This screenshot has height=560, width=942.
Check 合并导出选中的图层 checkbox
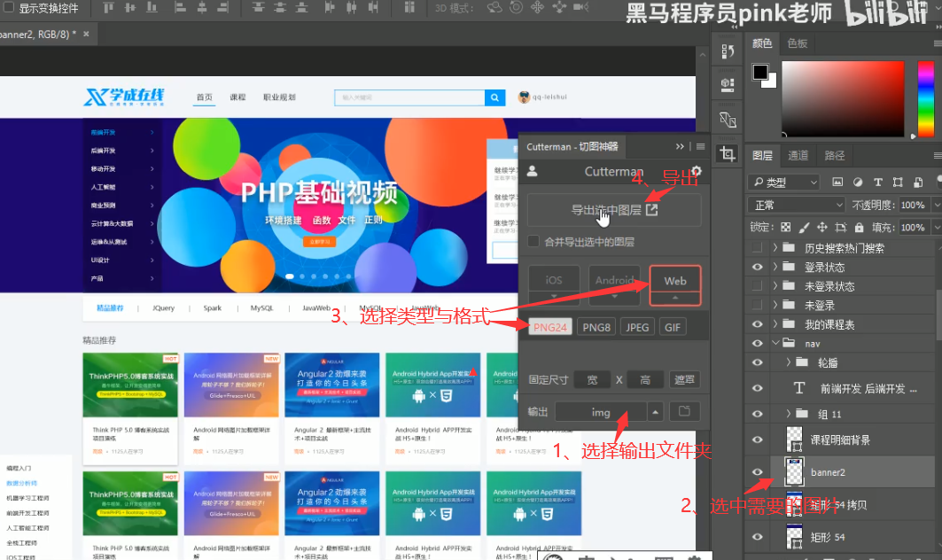[533, 242]
